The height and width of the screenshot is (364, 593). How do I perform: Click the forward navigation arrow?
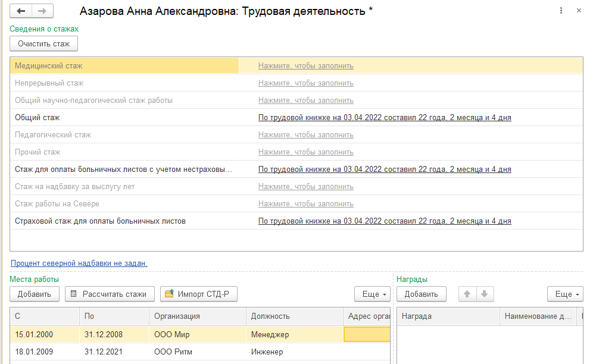(x=42, y=11)
